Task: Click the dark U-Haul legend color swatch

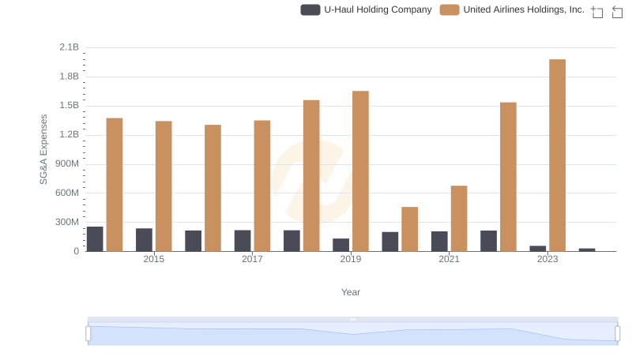Action: pos(310,9)
